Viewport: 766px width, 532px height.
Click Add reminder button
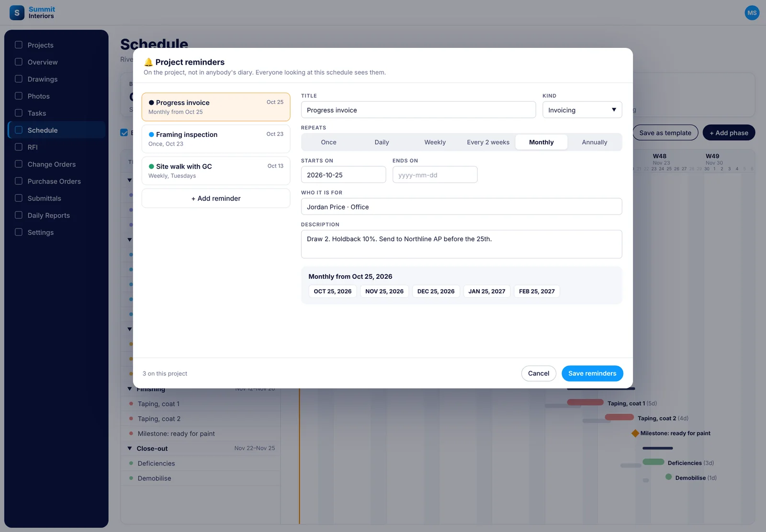(216, 198)
